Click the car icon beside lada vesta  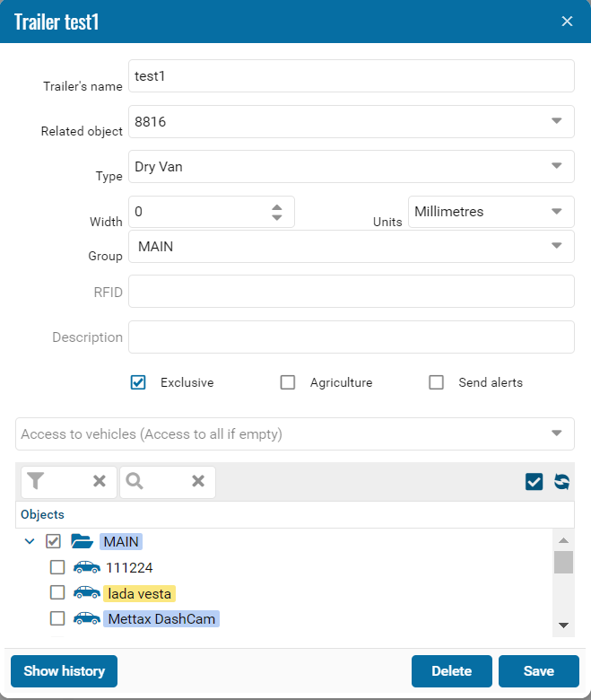point(87,593)
